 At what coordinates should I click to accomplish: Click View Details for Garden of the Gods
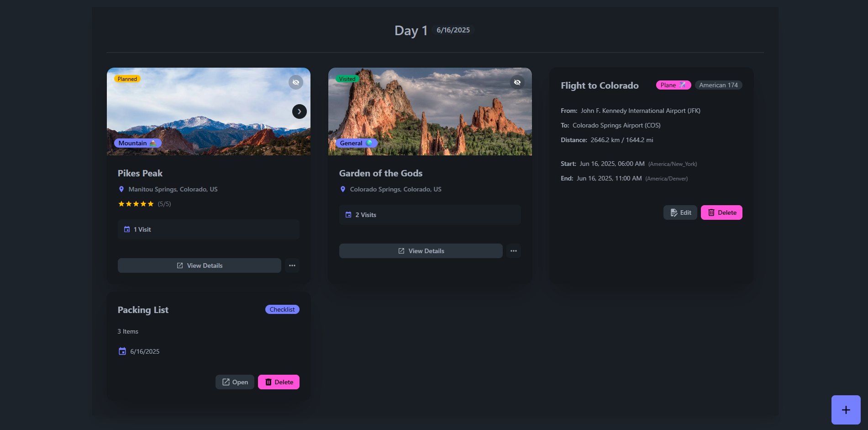tap(421, 251)
